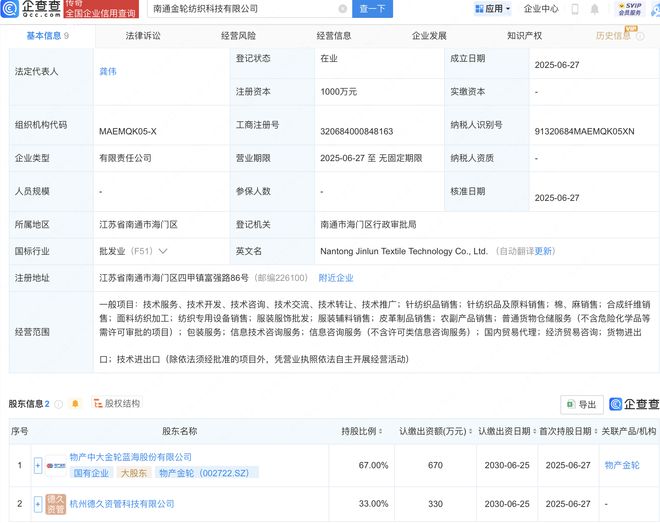Click the info icon beside 股东信息
The height and width of the screenshot is (523, 660).
click(x=59, y=404)
